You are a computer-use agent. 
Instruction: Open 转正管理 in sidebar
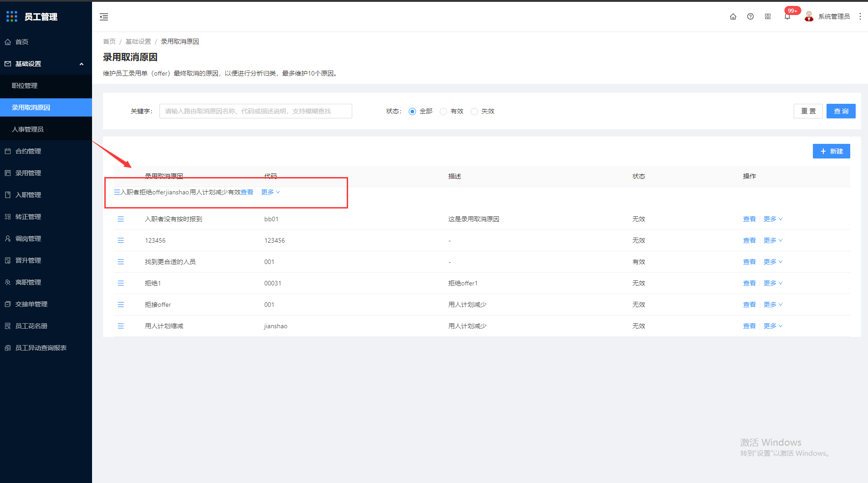point(46,217)
